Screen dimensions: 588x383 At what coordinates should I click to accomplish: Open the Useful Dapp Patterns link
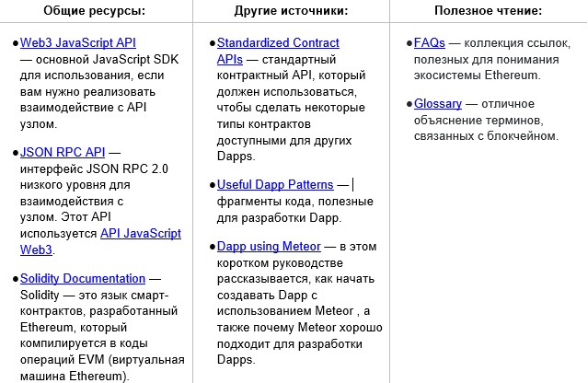tap(275, 184)
